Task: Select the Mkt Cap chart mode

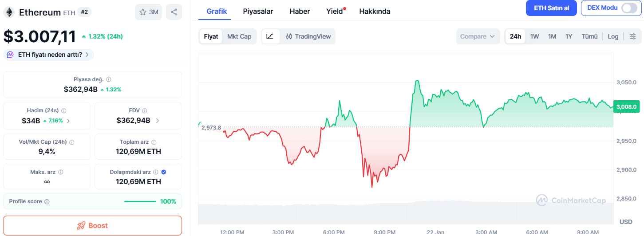Action: (239, 36)
